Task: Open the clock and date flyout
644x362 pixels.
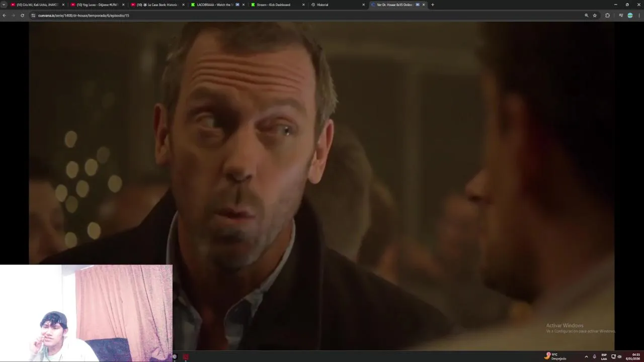Action: point(632,356)
